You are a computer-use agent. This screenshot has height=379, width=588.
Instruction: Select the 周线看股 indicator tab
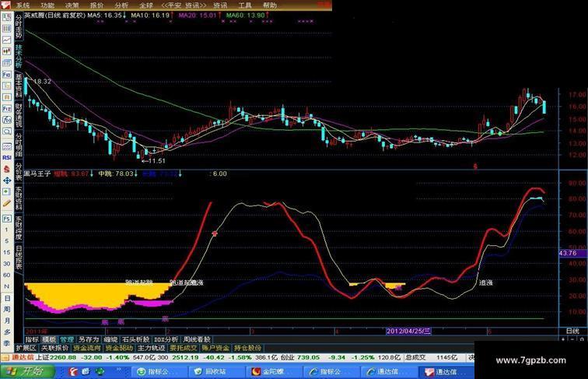[x=197, y=339]
